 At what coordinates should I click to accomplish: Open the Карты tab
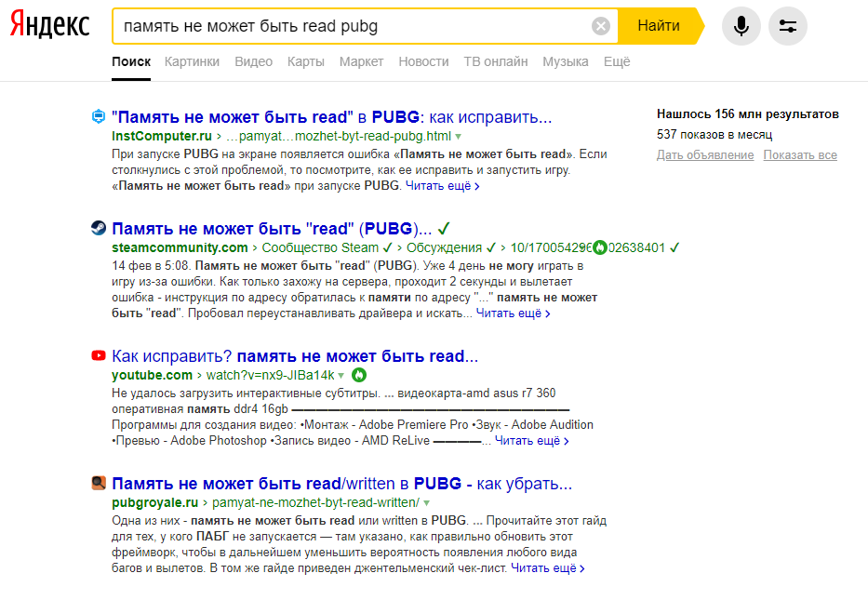click(305, 61)
